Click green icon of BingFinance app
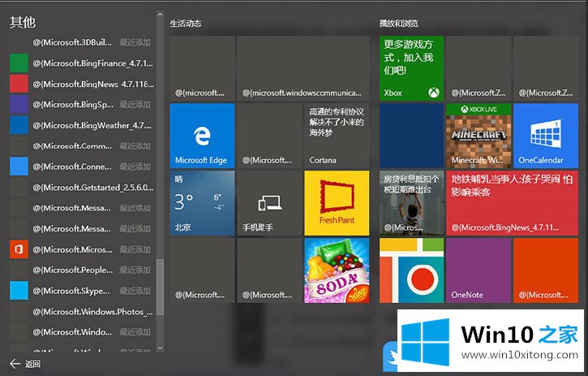 click(x=19, y=63)
